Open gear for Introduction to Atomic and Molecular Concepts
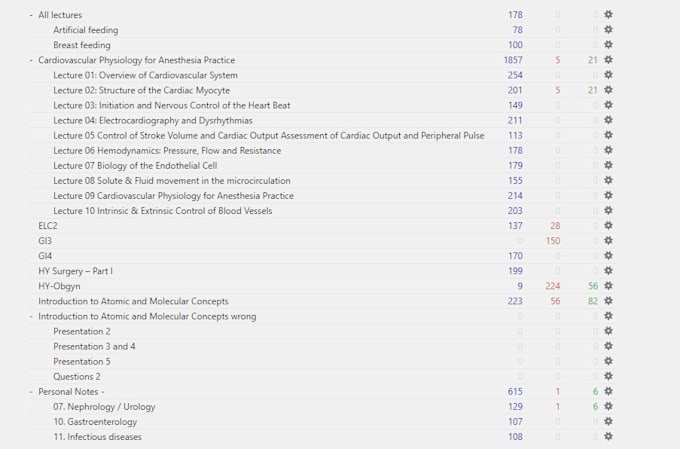680x449 pixels. (608, 301)
